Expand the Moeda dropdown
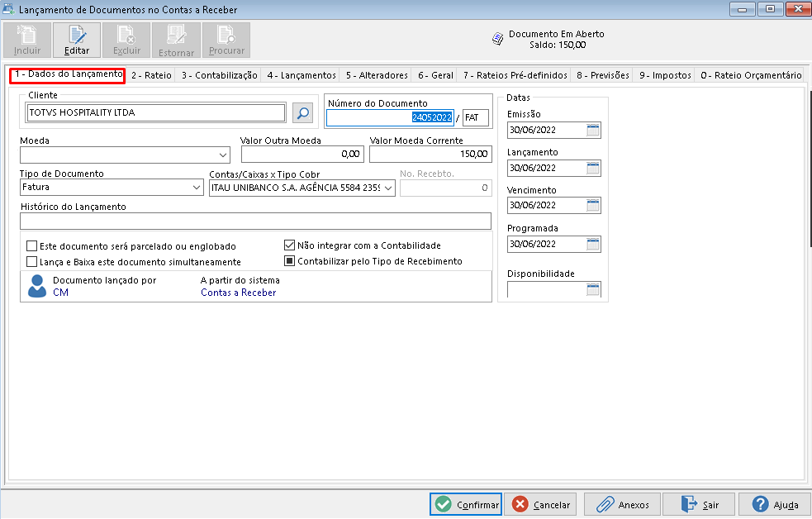The image size is (812, 519). [x=223, y=155]
